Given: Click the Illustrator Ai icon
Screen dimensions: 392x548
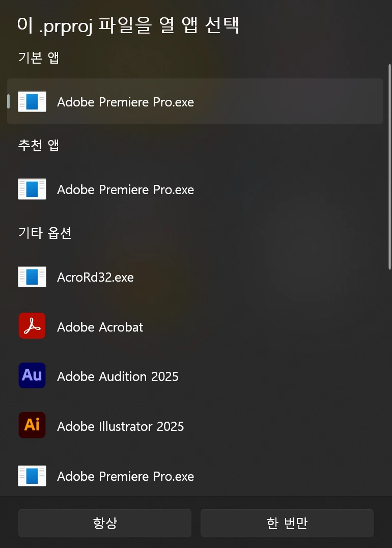Looking at the screenshot, I should click(32, 425).
